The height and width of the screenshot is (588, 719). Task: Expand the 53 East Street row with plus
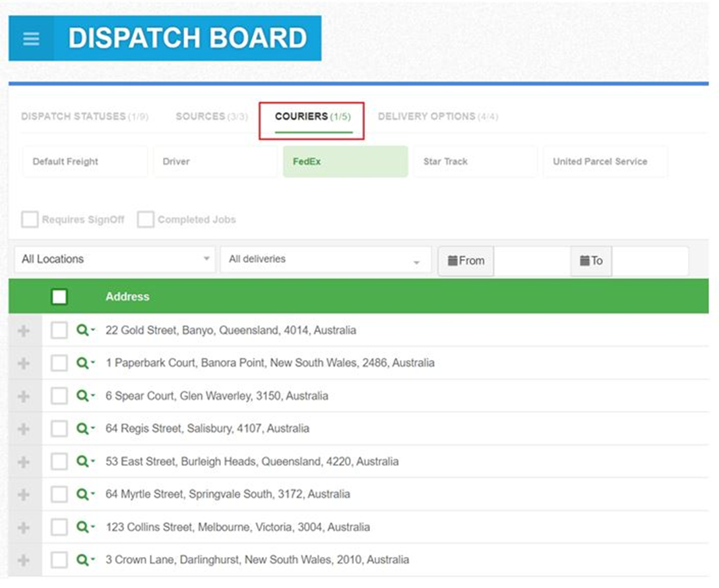[24, 462]
